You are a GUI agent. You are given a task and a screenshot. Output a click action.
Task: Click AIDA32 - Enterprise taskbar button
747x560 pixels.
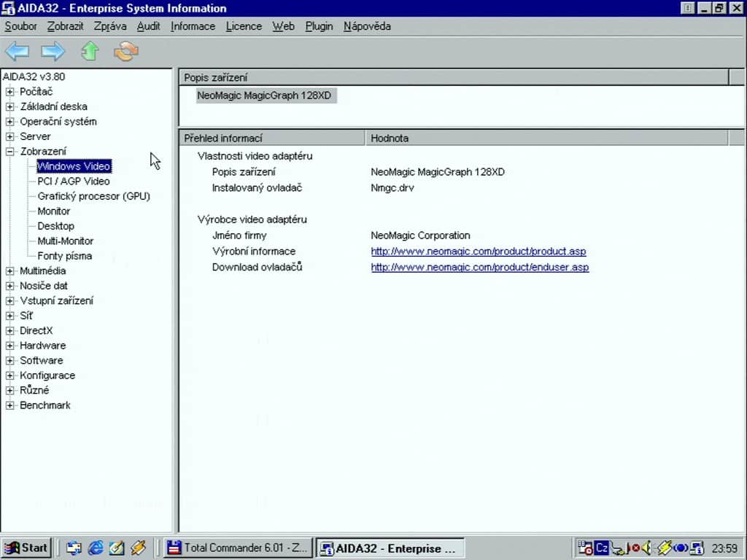click(x=390, y=548)
